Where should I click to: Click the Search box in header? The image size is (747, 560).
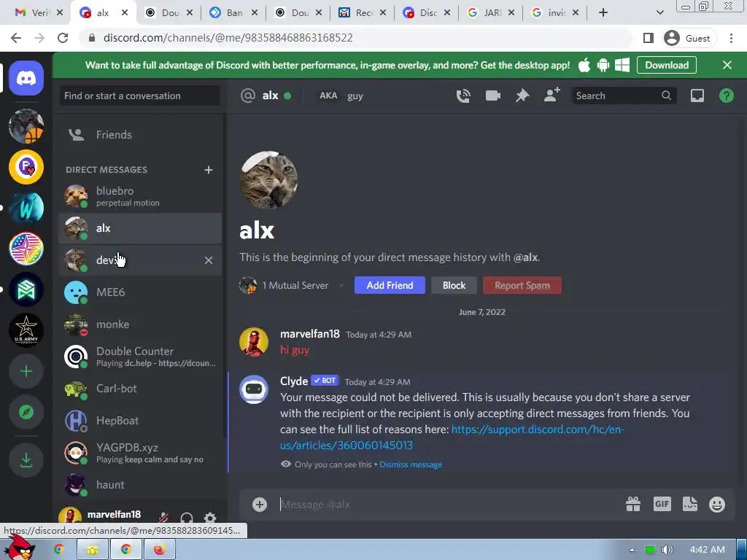point(623,96)
